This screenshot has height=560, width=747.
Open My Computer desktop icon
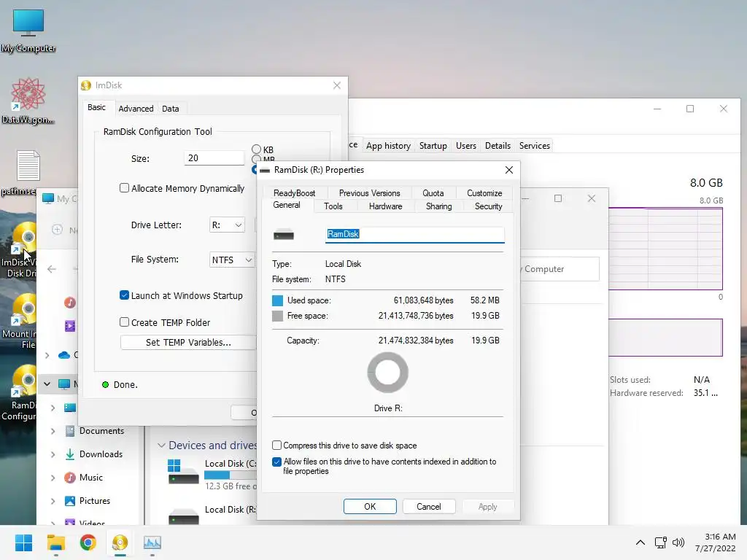click(x=28, y=31)
